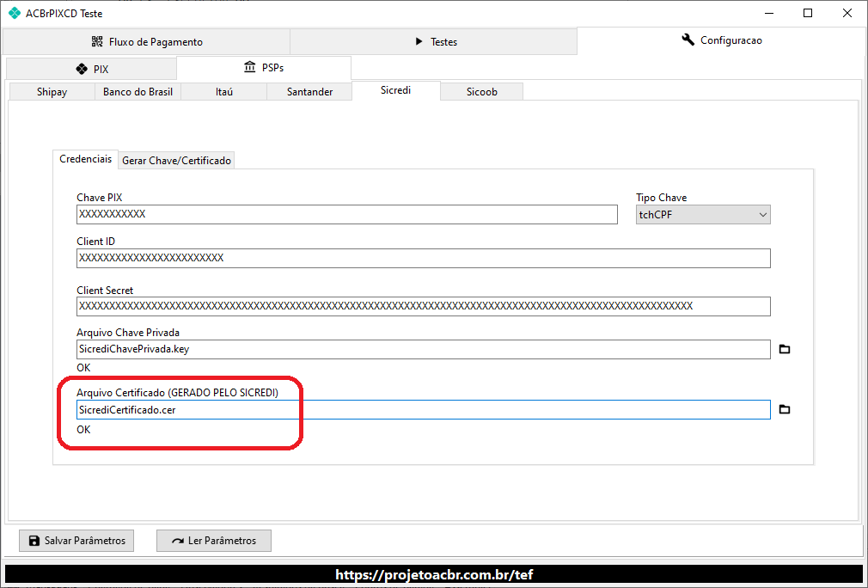Viewport: 868px width, 588px height.
Task: Open the Testes tab
Action: [433, 42]
